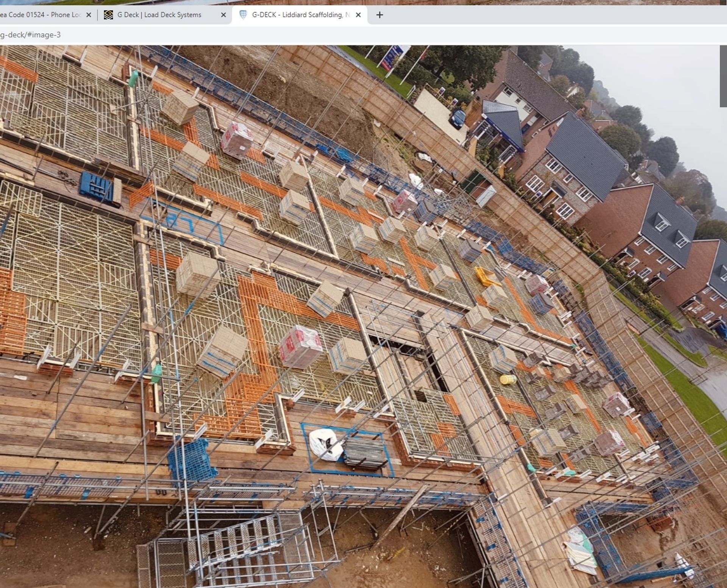Viewport: 727px width, 588px height.
Task: Close the G Deck Load Deck Systems tab
Action: [223, 15]
